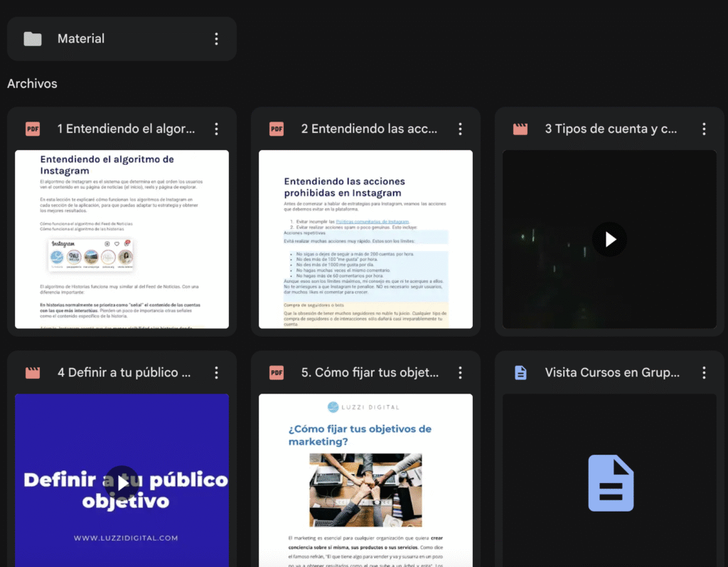Click PDF icon of 2 Entendiendo las acciones

click(x=277, y=129)
